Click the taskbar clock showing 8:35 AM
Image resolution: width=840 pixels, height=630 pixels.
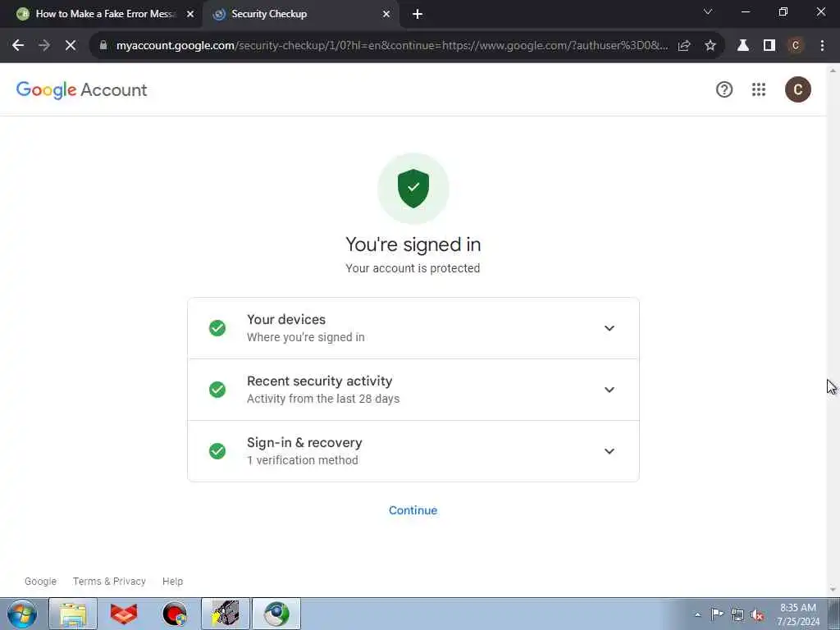[797, 614]
